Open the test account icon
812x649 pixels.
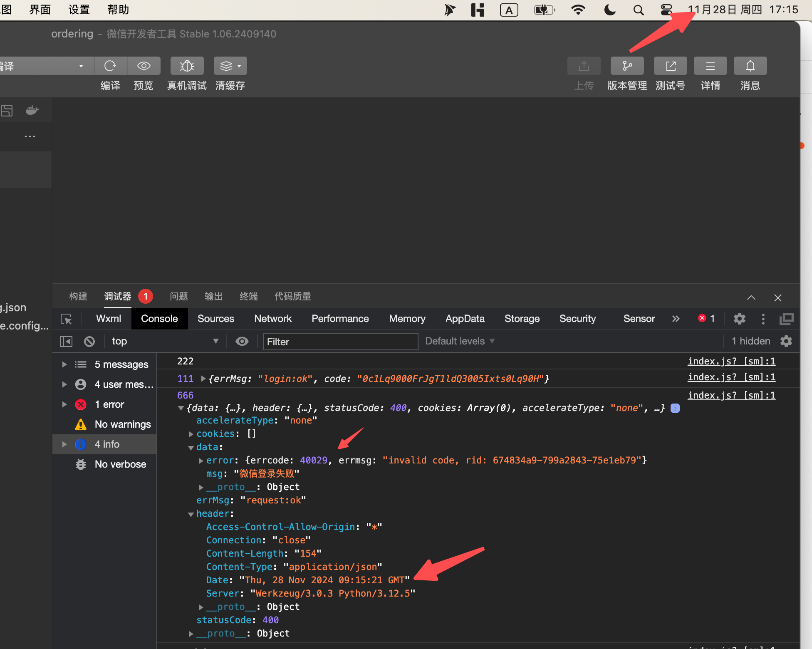670,66
